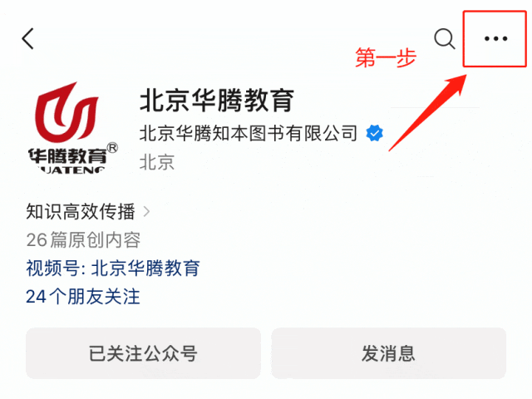Screen dimensions: 532x399
Task: Open the 知识高效传播 account description
Action: [81, 212]
